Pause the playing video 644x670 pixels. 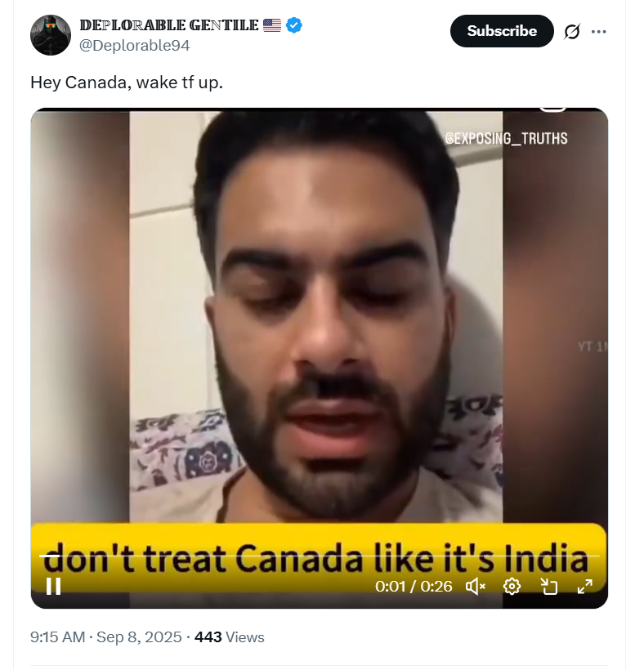(53, 587)
